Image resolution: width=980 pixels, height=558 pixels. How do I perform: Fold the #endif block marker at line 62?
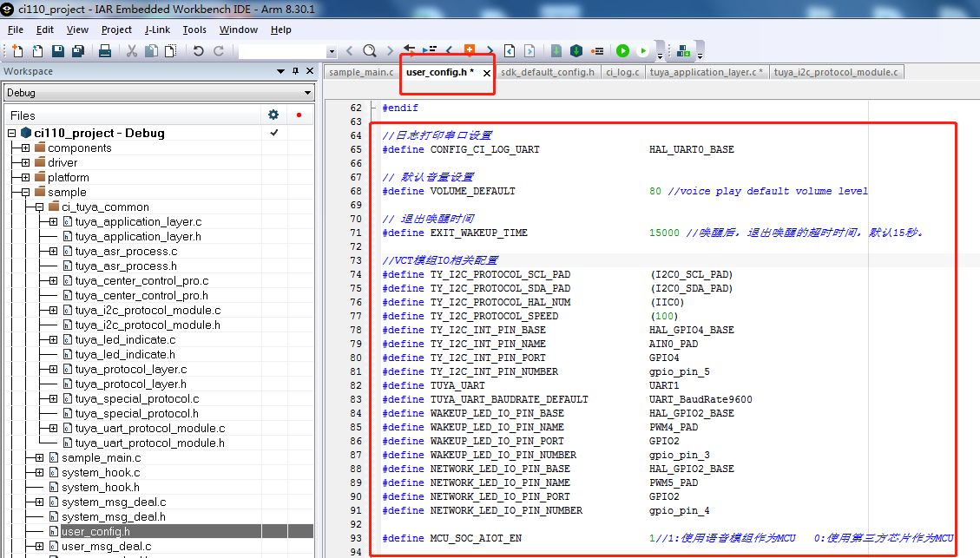coord(373,108)
